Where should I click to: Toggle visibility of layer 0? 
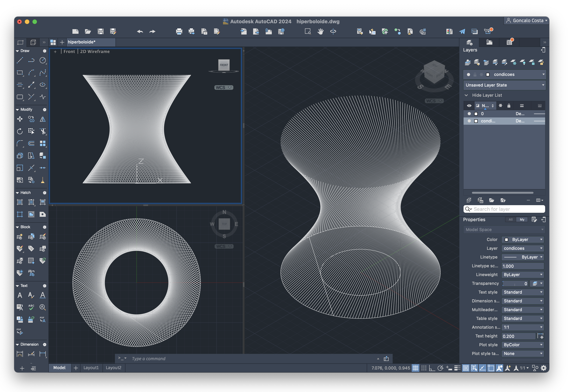click(x=469, y=114)
